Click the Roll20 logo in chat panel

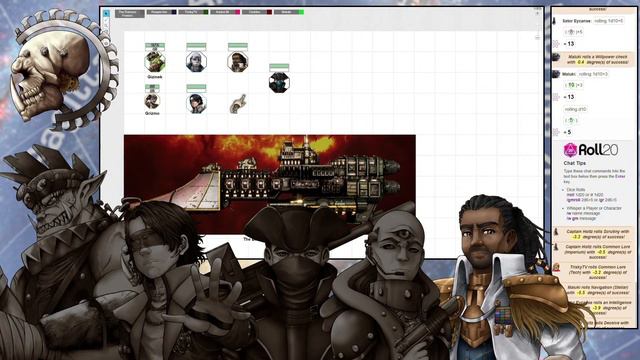[591, 150]
